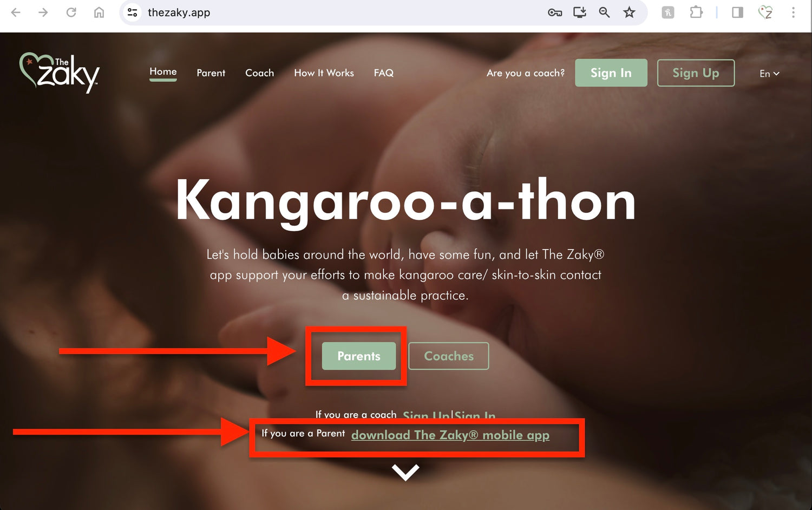Image resolution: width=812 pixels, height=510 pixels.
Task: Reload the page with the refresh icon
Action: 71,12
